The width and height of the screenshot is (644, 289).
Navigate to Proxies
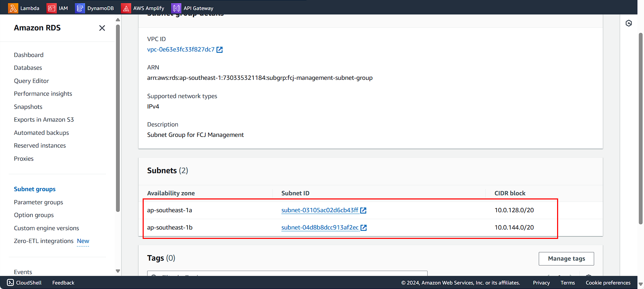[x=24, y=159]
